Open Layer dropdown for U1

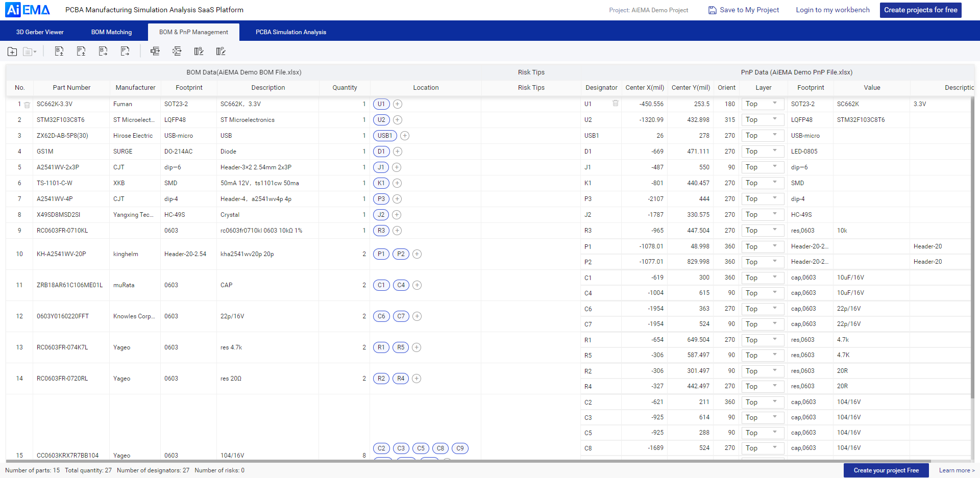pyautogui.click(x=762, y=104)
